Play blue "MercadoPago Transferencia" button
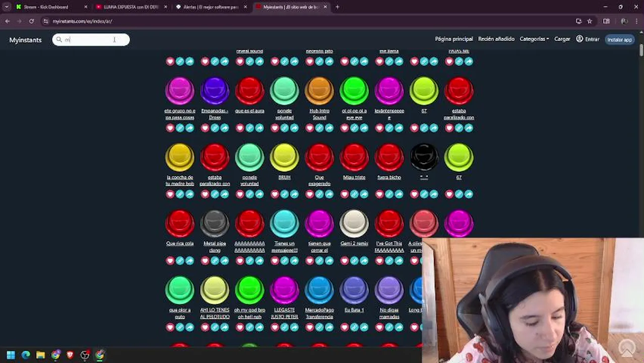Viewport: 644px width, 363px height. click(x=319, y=290)
